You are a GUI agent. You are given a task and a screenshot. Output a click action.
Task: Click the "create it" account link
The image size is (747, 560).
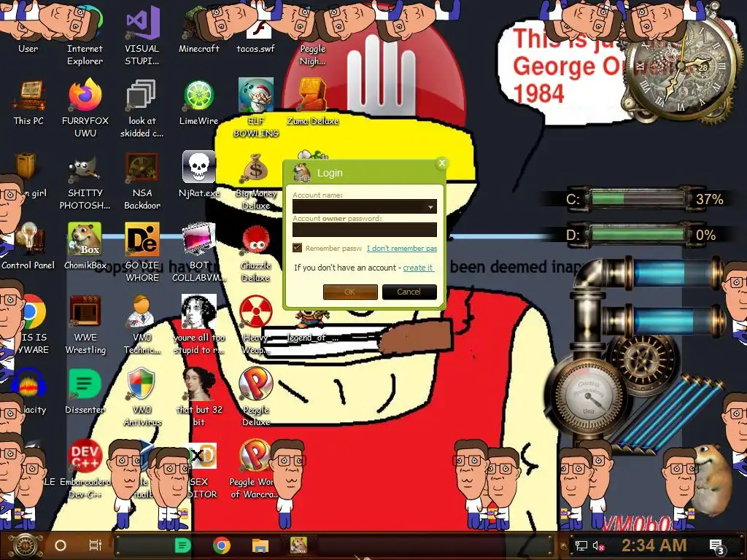(418, 268)
